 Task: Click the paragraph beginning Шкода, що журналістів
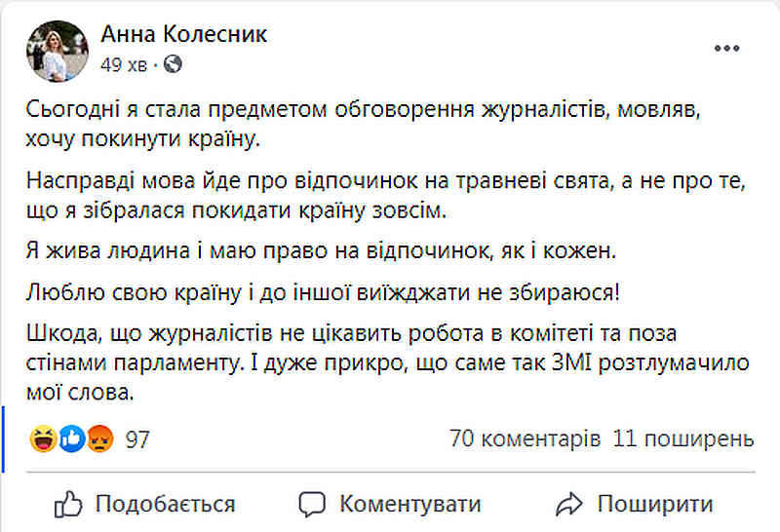[387, 363]
